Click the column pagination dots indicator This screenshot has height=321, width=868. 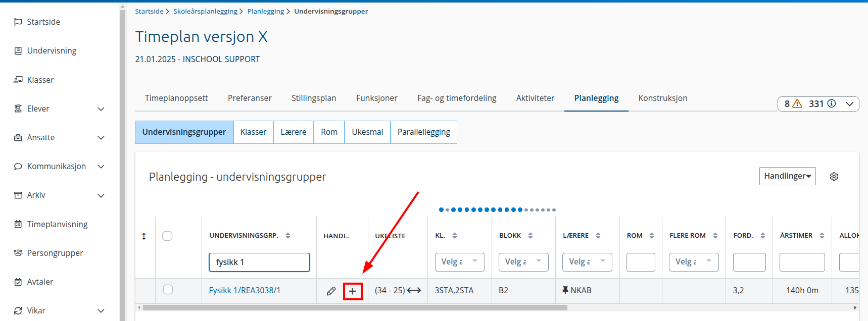click(x=497, y=210)
